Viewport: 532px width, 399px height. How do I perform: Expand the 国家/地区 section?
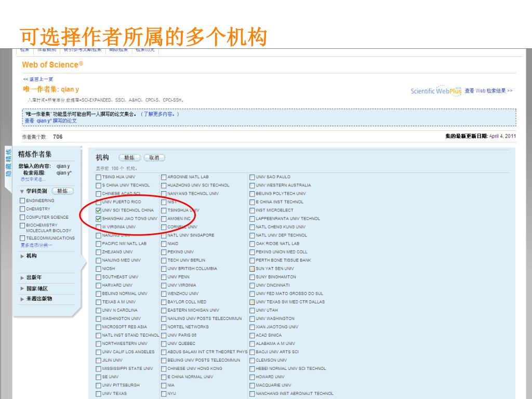(22, 289)
